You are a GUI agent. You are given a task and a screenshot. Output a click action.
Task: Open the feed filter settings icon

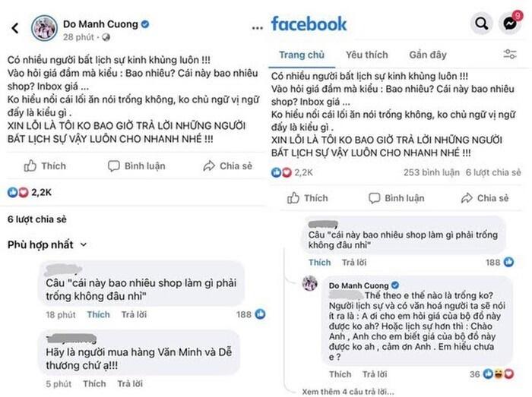click(510, 55)
